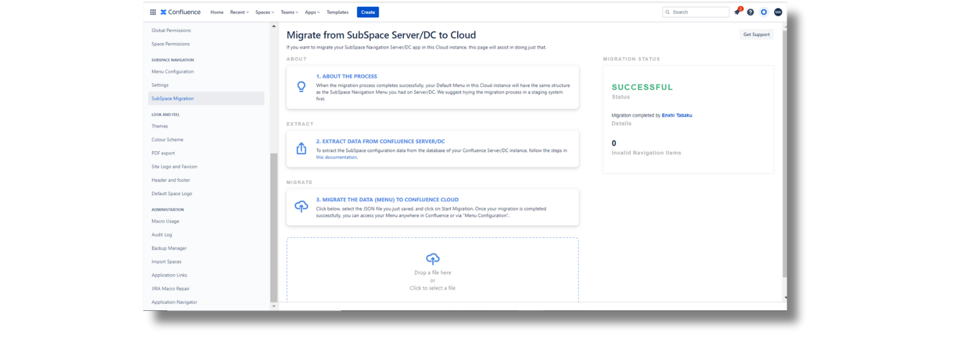
Task: Expand the Spaces dropdown menu
Action: pyautogui.click(x=265, y=12)
